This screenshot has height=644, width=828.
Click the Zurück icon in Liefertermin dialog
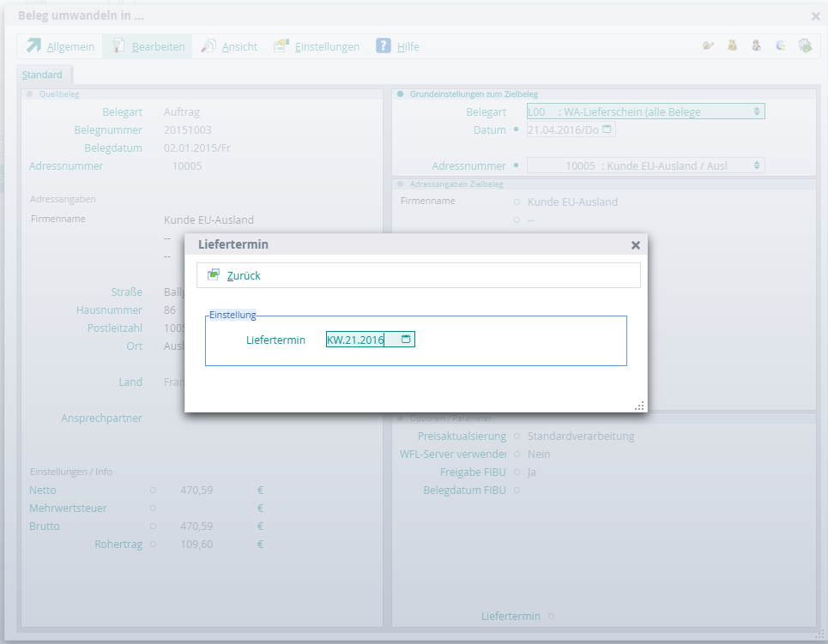pos(214,274)
